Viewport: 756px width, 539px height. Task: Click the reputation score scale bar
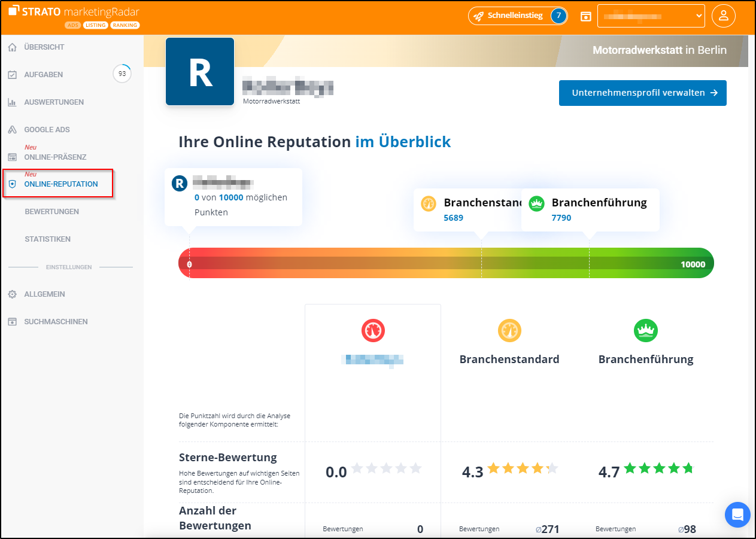point(445,263)
